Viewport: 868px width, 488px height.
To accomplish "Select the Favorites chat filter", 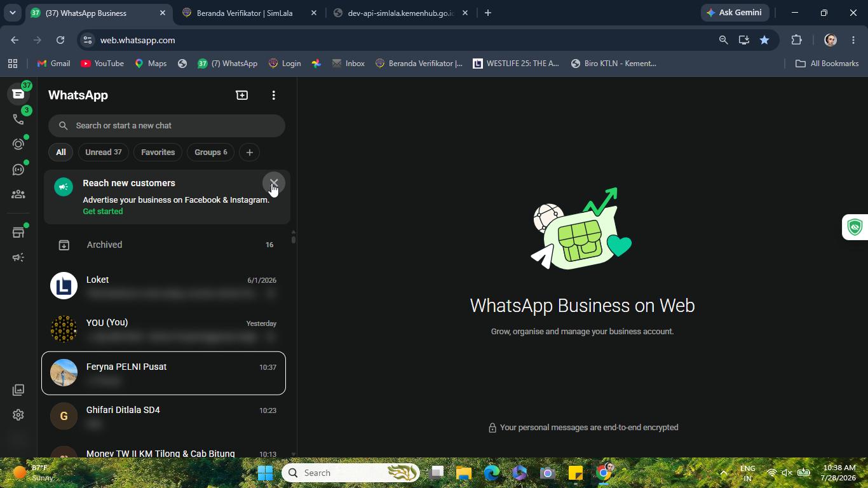I will (158, 152).
